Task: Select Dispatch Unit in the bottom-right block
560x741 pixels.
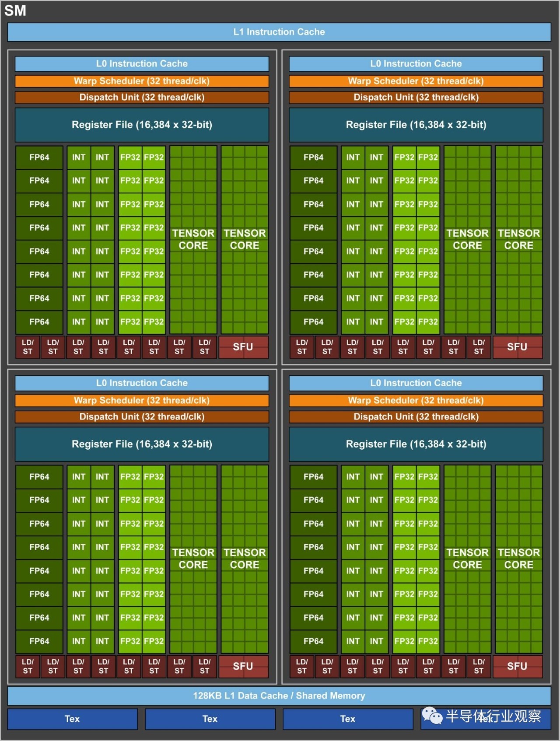Action: pyautogui.click(x=416, y=417)
